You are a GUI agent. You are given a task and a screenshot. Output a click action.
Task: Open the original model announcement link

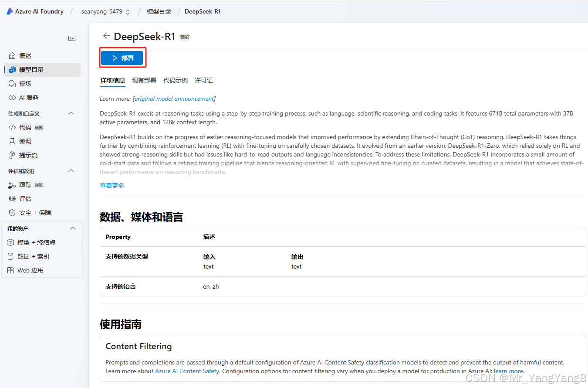click(x=174, y=99)
